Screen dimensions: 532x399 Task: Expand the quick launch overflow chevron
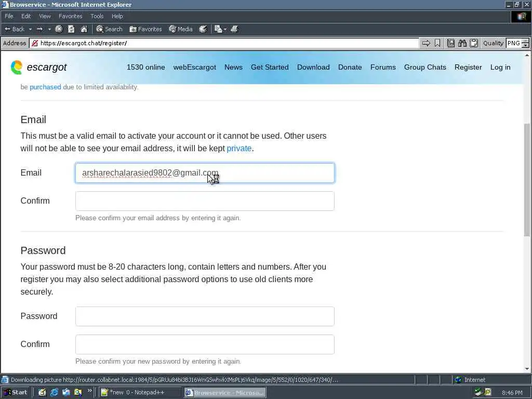[89, 391]
